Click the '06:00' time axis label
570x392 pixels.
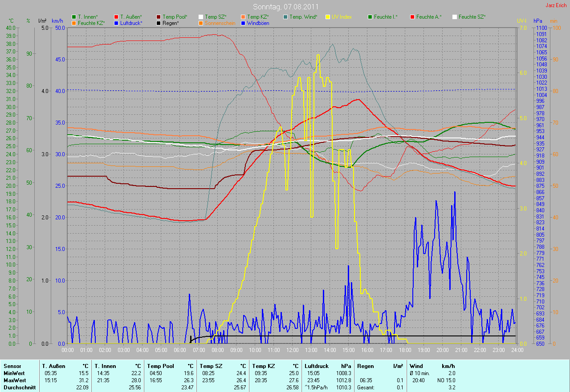pyautogui.click(x=180, y=350)
